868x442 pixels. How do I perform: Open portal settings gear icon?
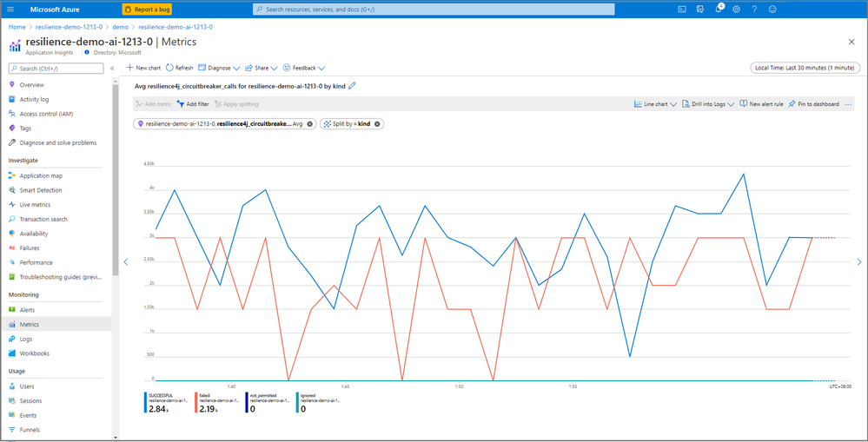pyautogui.click(x=736, y=10)
